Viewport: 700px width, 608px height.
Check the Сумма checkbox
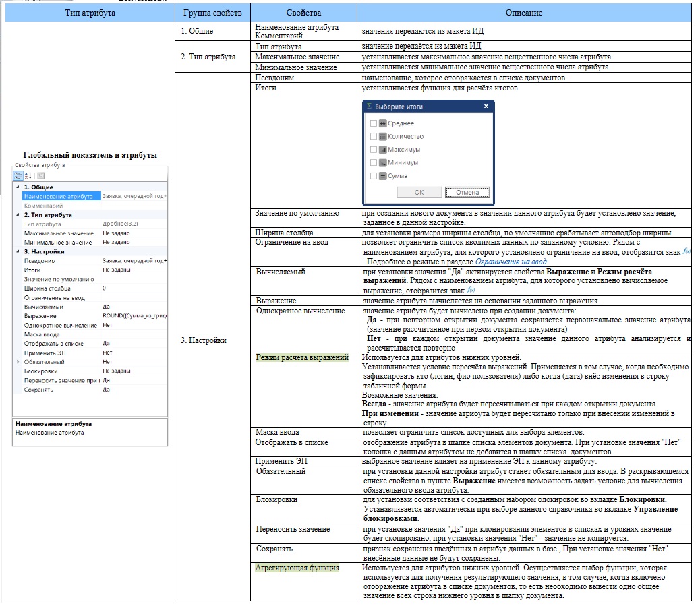374,176
